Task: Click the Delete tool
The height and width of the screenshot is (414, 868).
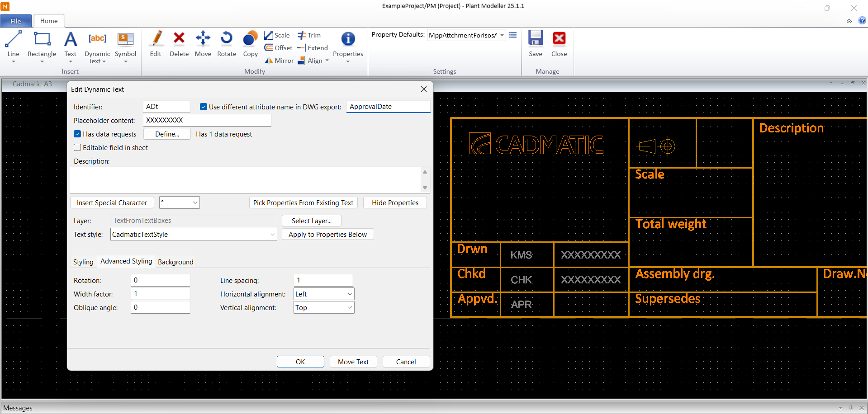Action: pyautogui.click(x=179, y=44)
